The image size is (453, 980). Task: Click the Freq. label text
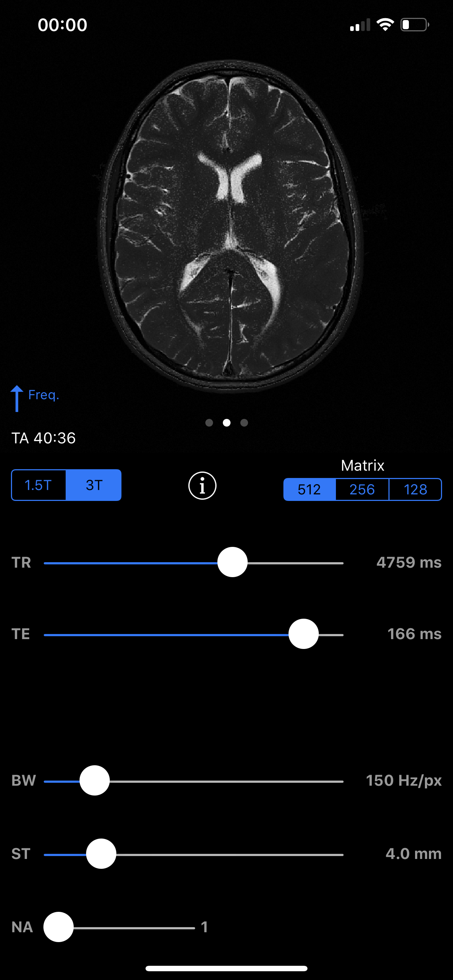44,395
